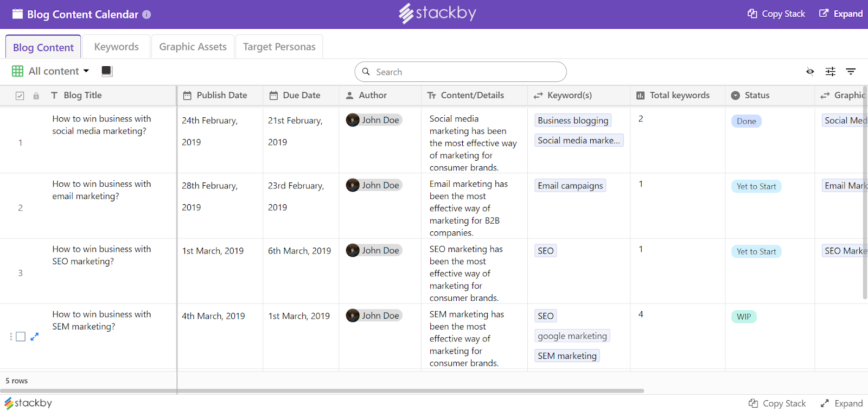The image size is (868, 411).
Task: Open the filter icon in toolbar
Action: 851,72
